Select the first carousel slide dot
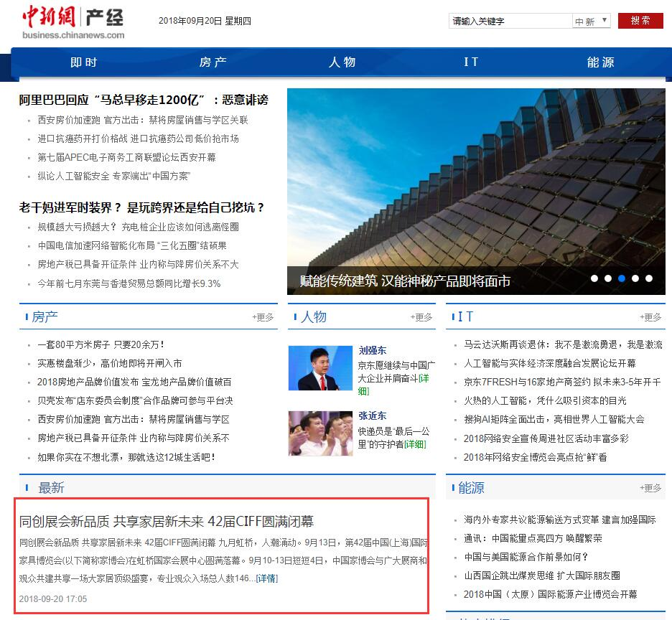 click(x=594, y=278)
